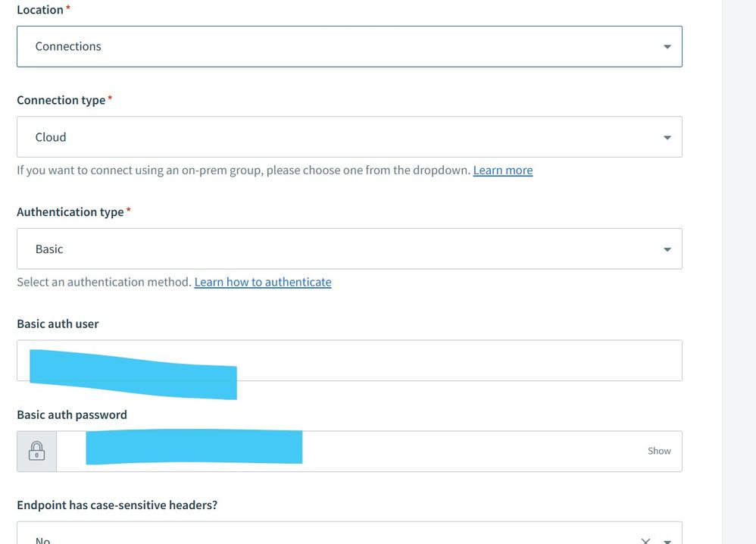Click the Location field dropdown chevron icon
This screenshot has width=756, height=544.
tap(667, 46)
